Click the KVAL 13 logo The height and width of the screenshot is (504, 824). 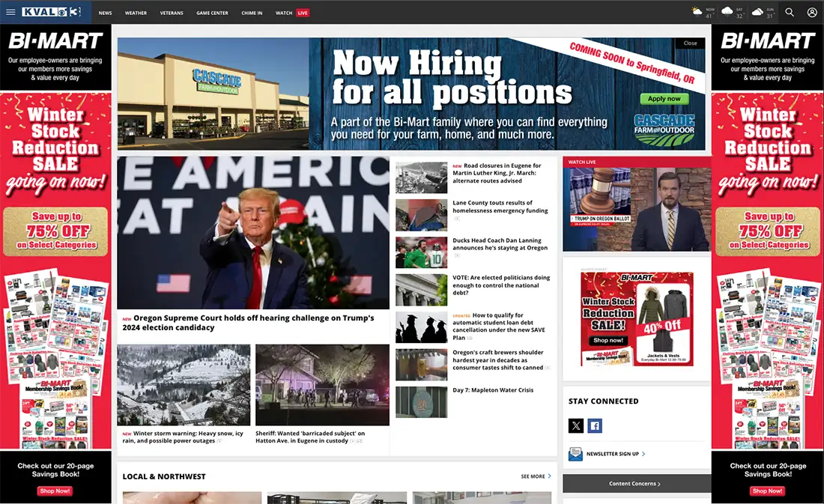(52, 12)
